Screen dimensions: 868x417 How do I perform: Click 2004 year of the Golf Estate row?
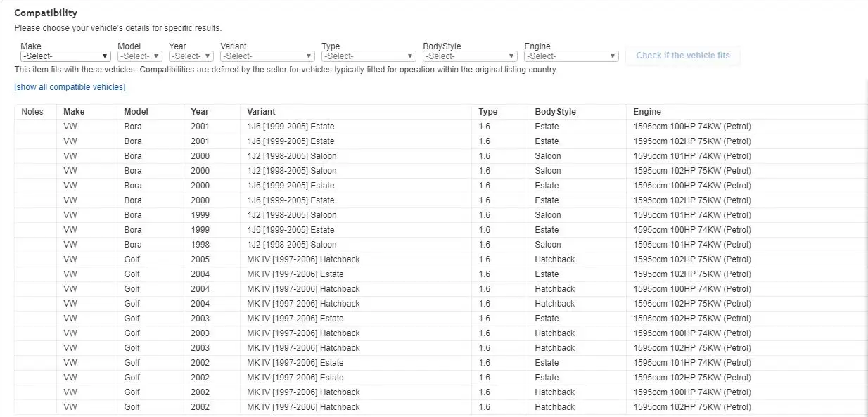(212, 274)
